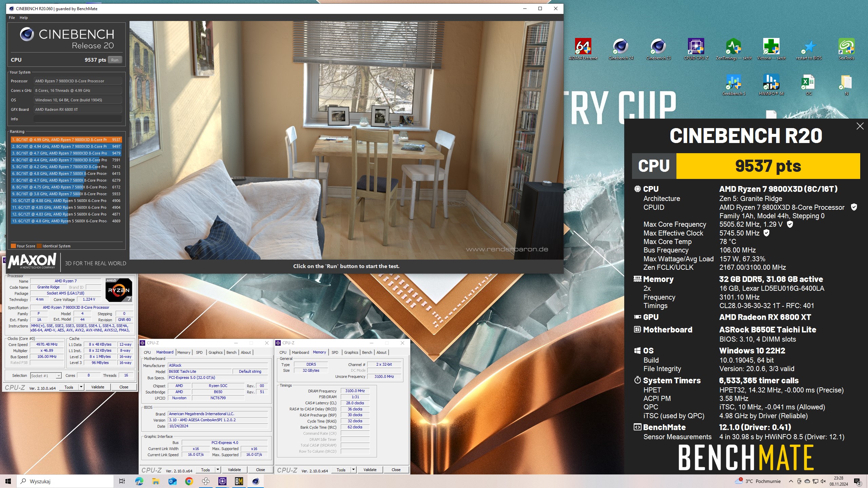
Task: Open Google Chrome from taskbar
Action: tap(189, 481)
